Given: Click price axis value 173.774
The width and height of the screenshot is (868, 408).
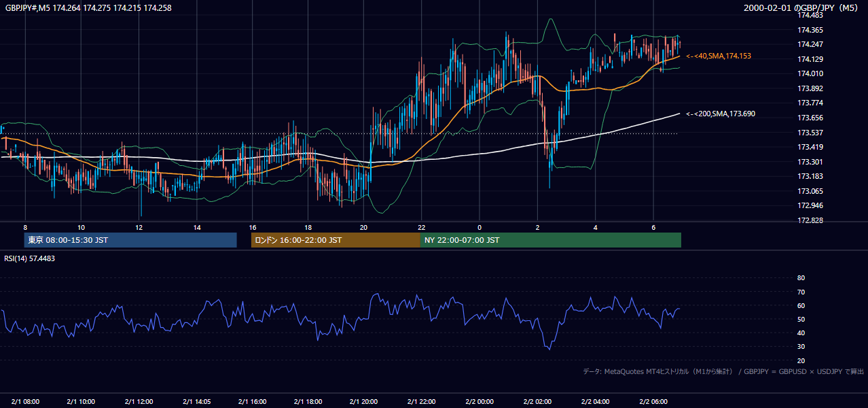Looking at the screenshot, I should pyautogui.click(x=810, y=103).
